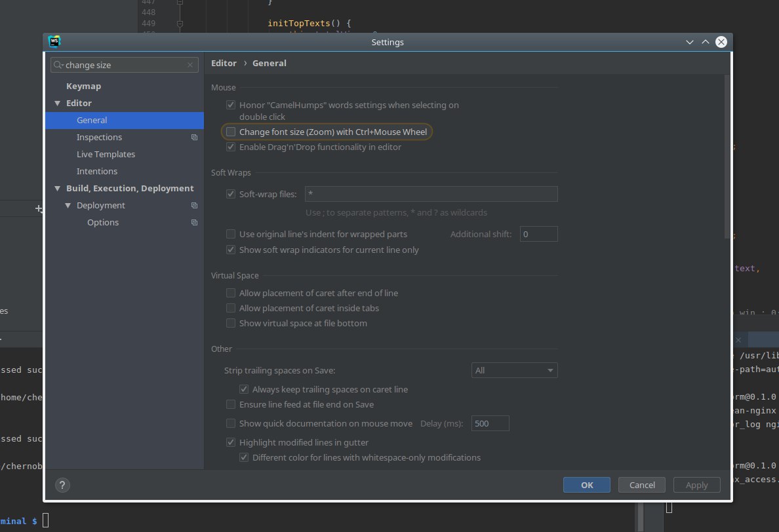Click the terminal prompt in background window
Image resolution: width=779 pixels, height=532 pixels.
tap(19, 521)
